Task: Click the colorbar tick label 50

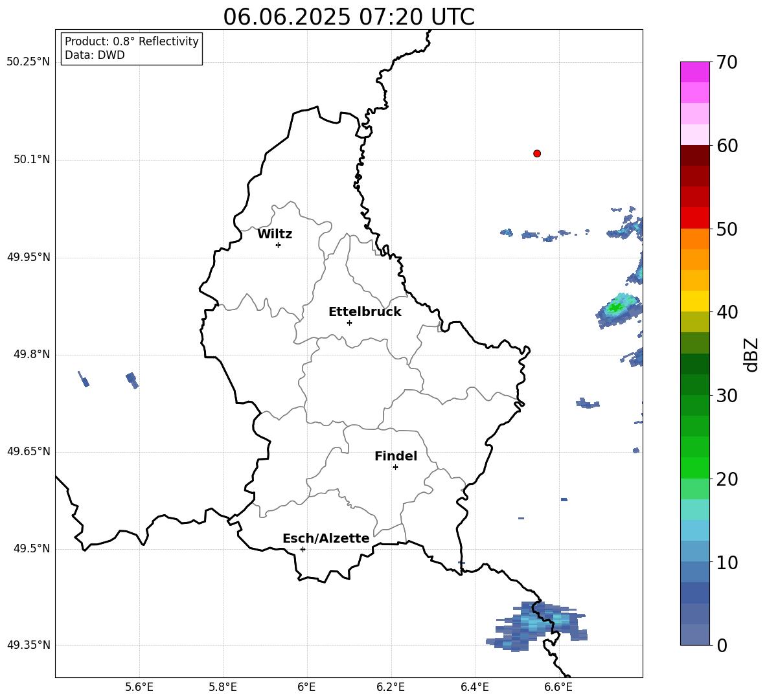Action: pyautogui.click(x=727, y=229)
